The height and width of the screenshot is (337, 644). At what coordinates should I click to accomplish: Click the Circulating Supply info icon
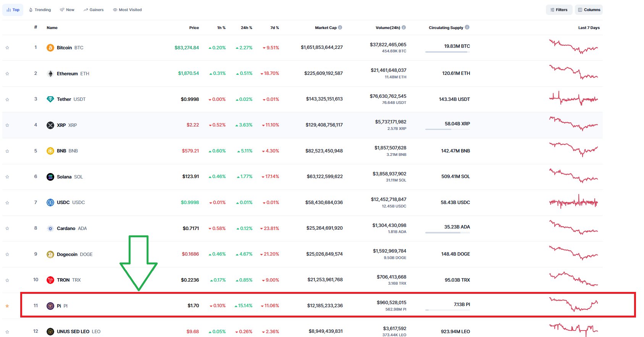pyautogui.click(x=467, y=28)
